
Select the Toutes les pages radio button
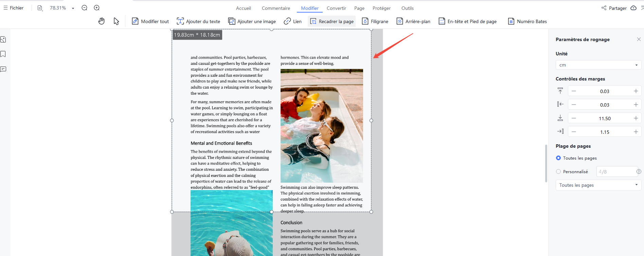[x=558, y=158]
